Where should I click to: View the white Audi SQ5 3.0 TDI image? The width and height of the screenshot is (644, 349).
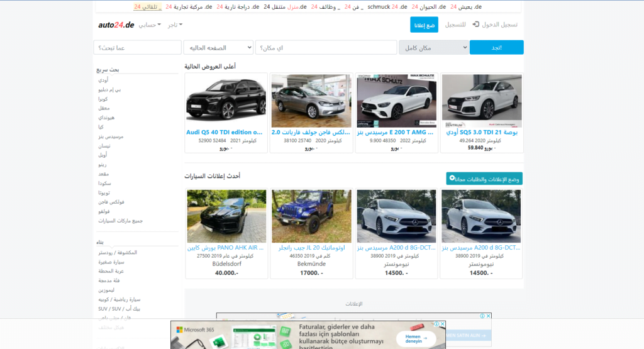click(x=482, y=100)
